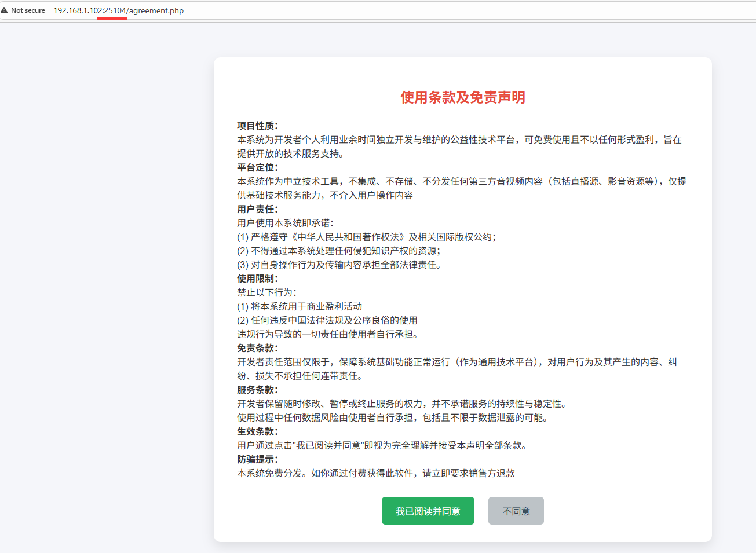Viewport: 756px width, 553px height.
Task: Click the 用户责任 heading
Action: click(x=257, y=209)
